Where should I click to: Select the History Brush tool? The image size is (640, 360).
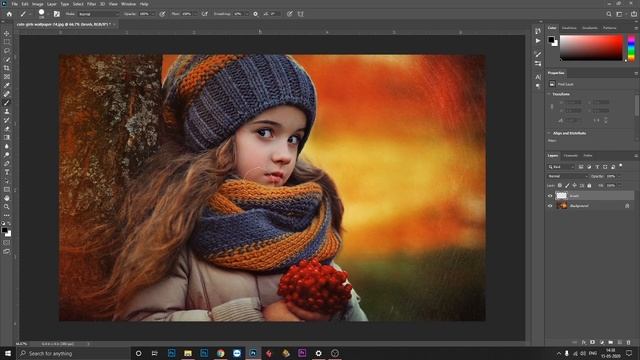coord(7,120)
